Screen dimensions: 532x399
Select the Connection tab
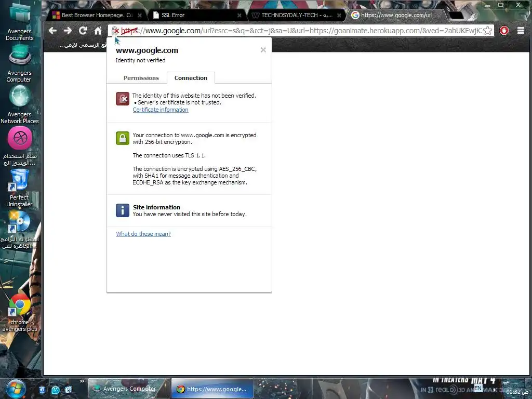pyautogui.click(x=191, y=78)
